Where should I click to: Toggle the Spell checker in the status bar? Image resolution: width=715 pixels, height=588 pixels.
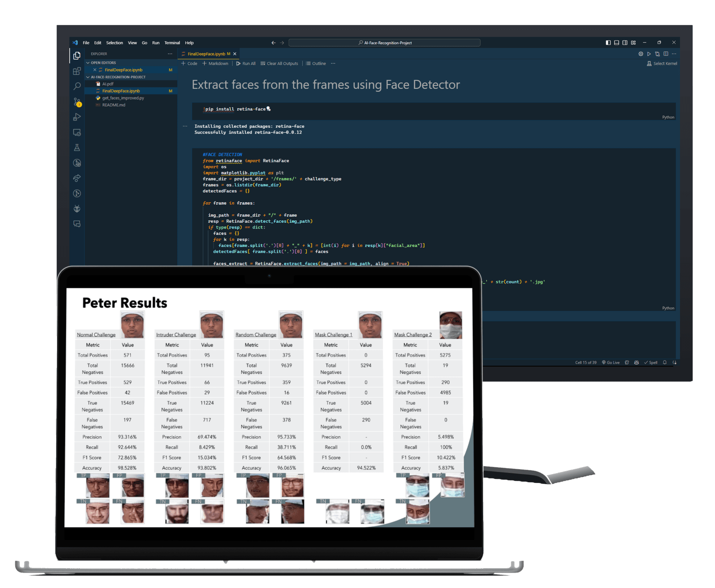[651, 363]
